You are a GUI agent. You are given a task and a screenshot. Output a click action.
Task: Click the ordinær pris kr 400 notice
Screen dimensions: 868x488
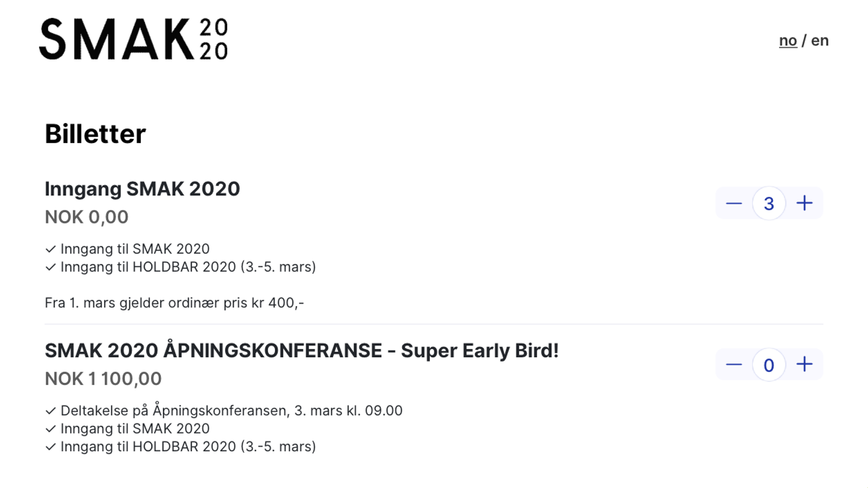175,303
